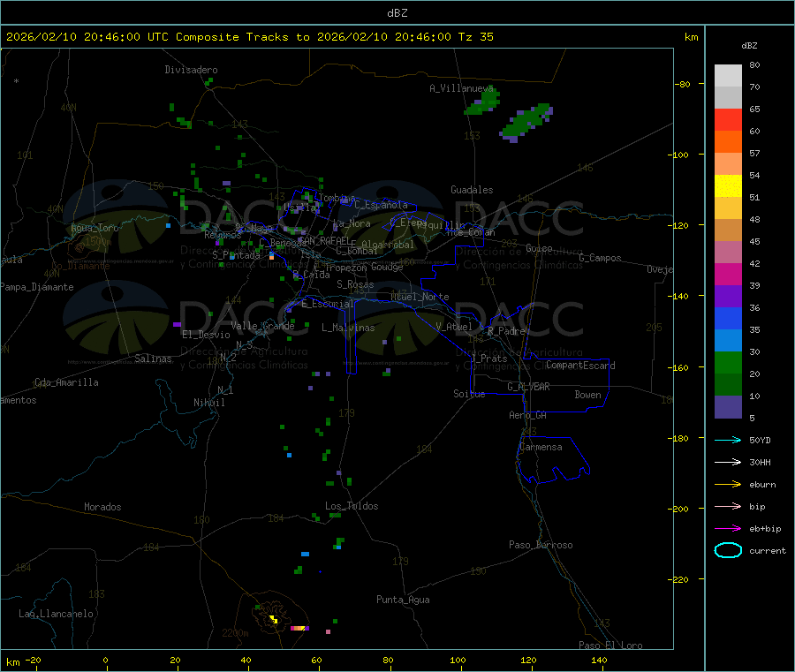Click the 30HM white arrow legend icon
Screen dimensions: 795x672
[x=728, y=462]
